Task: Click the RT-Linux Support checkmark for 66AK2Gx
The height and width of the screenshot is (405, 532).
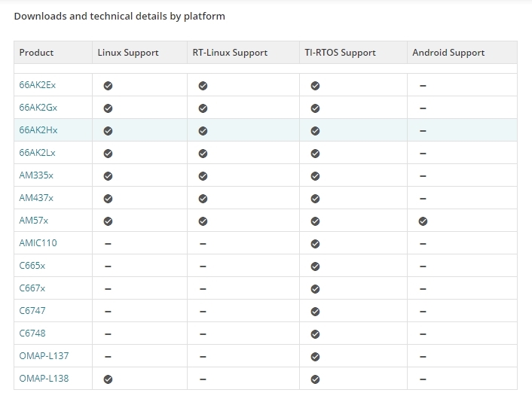Action: [x=203, y=108]
